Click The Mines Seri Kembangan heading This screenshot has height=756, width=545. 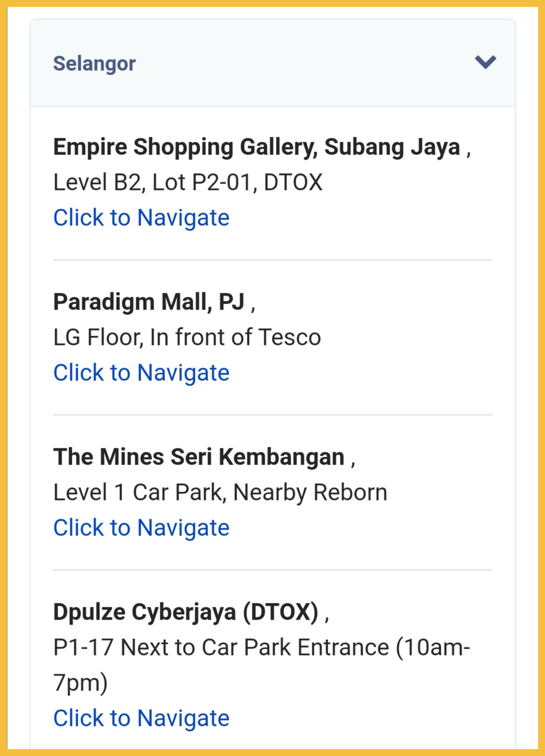click(199, 457)
